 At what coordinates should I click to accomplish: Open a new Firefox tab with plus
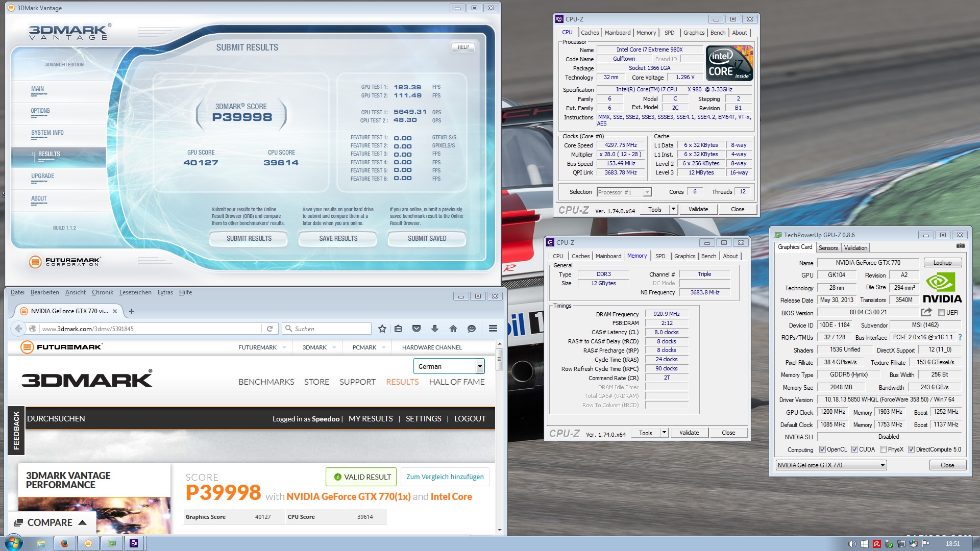(132, 311)
